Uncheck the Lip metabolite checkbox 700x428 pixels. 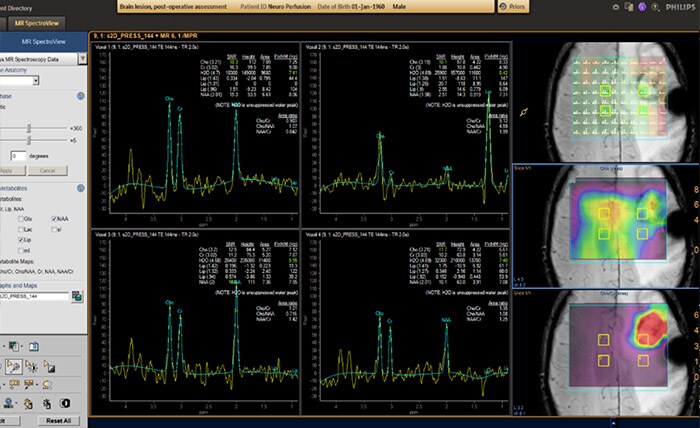tap(21, 240)
